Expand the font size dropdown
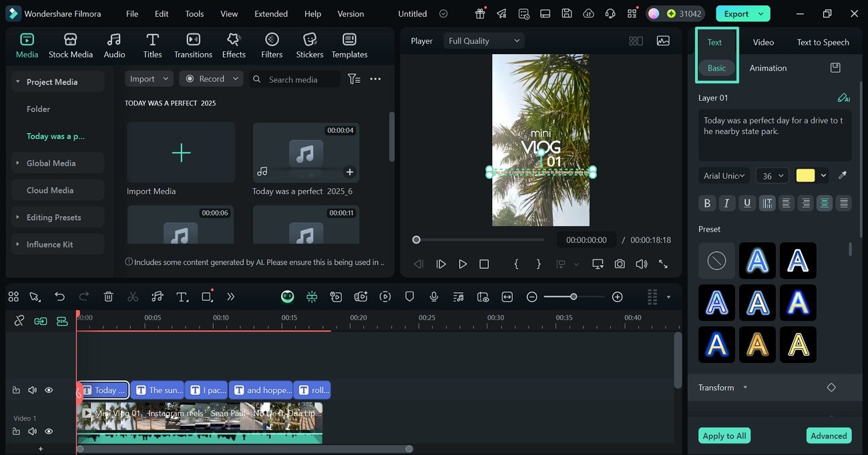Screen dimensions: 868x455 point(780,176)
